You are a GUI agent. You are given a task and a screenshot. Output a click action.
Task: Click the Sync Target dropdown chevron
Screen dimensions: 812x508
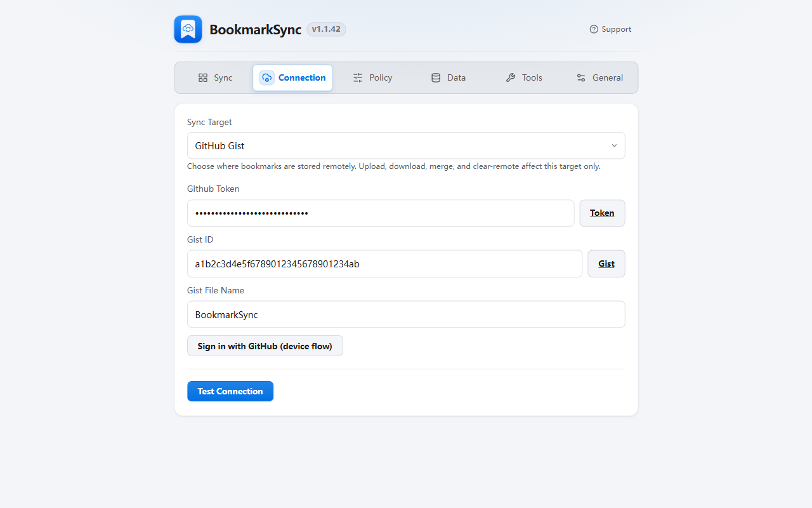(x=614, y=146)
